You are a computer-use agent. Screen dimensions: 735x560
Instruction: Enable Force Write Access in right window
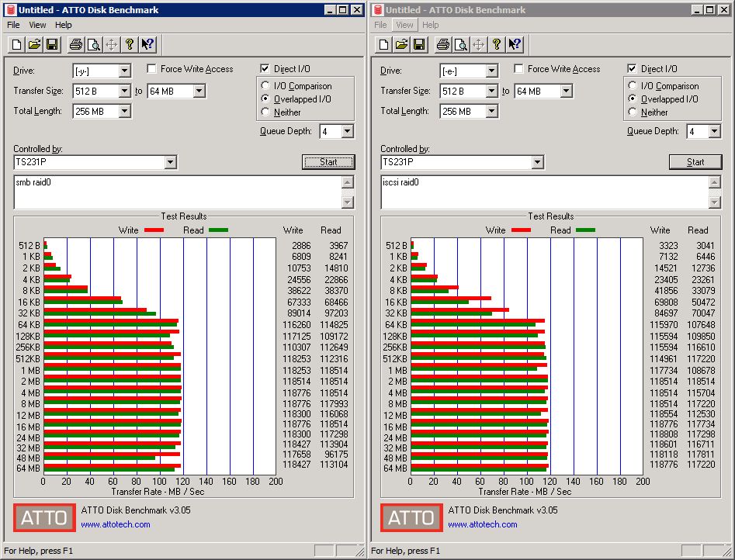click(518, 69)
